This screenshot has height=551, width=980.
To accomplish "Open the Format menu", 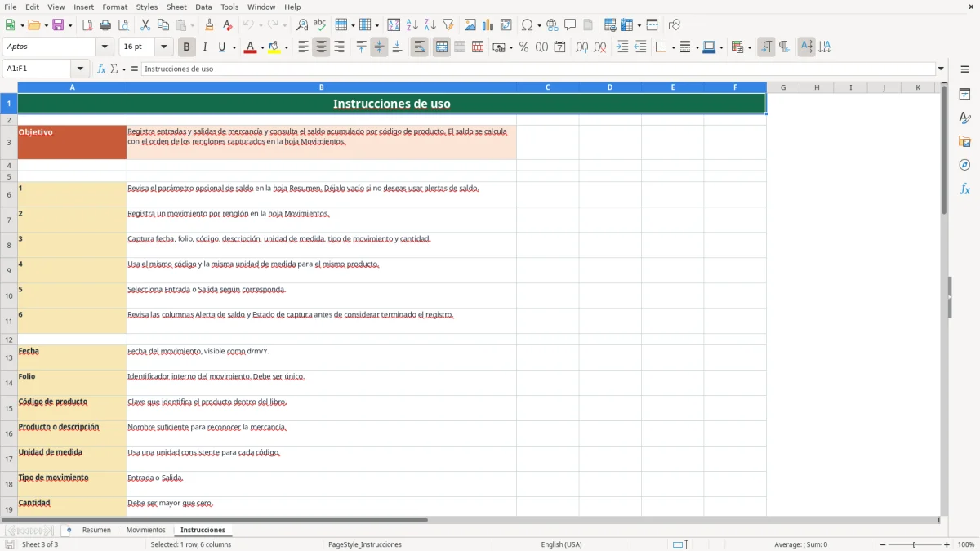I will 115,7.
